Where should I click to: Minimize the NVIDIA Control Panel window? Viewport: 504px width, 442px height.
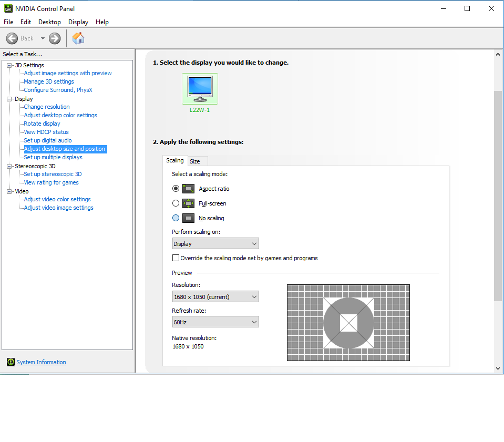(x=444, y=9)
